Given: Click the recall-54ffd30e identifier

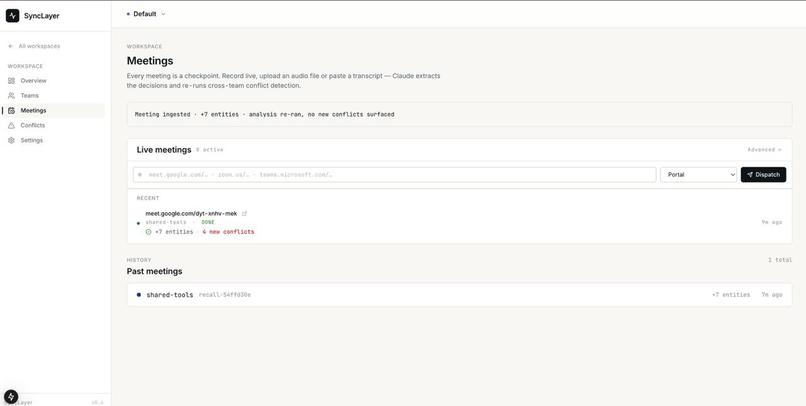Looking at the screenshot, I should (x=225, y=295).
